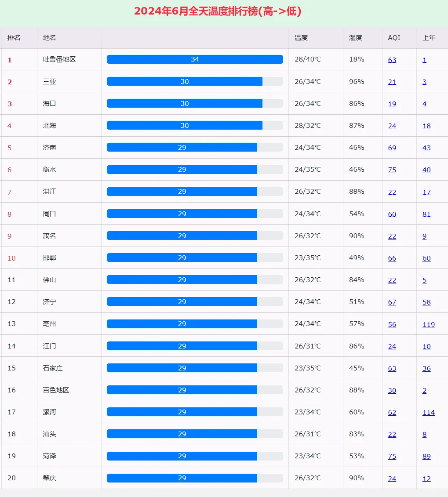448x497 pixels.
Task: Click AQI link 66 for 邯郸
Action: tap(392, 258)
